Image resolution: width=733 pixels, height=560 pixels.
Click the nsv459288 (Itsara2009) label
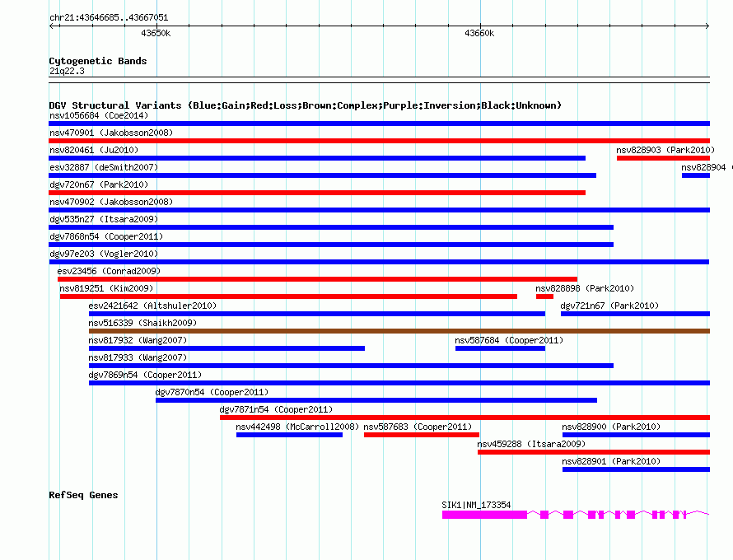click(x=531, y=444)
